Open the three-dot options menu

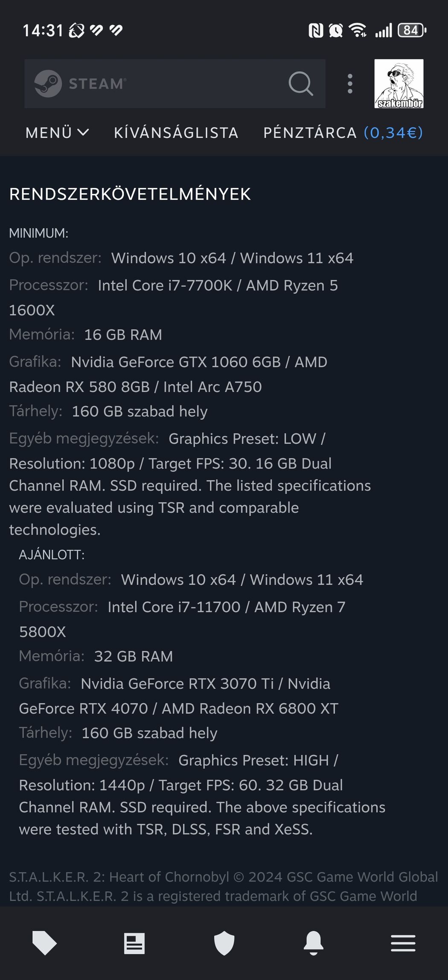pos(350,84)
